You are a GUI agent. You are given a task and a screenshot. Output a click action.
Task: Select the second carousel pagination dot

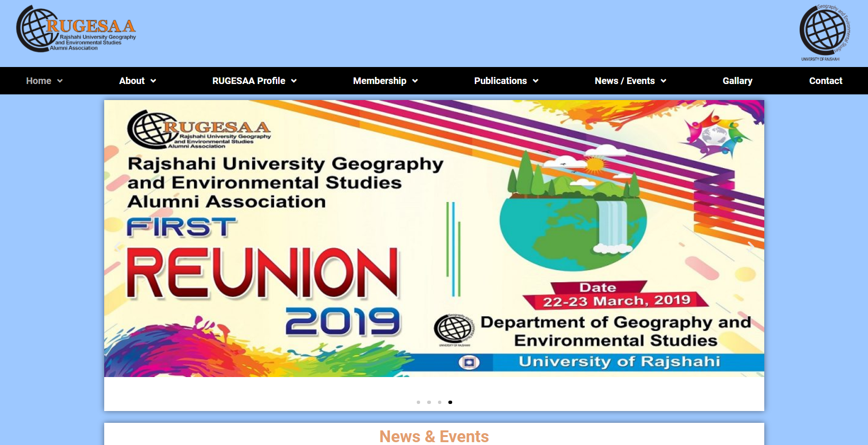point(429,402)
